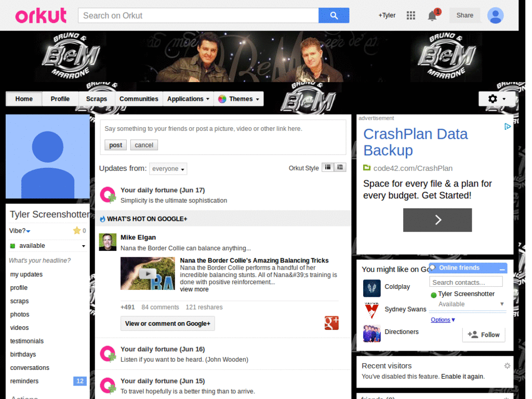This screenshot has height=399, width=532.
Task: Open birthdays in sidebar
Action: [23, 354]
